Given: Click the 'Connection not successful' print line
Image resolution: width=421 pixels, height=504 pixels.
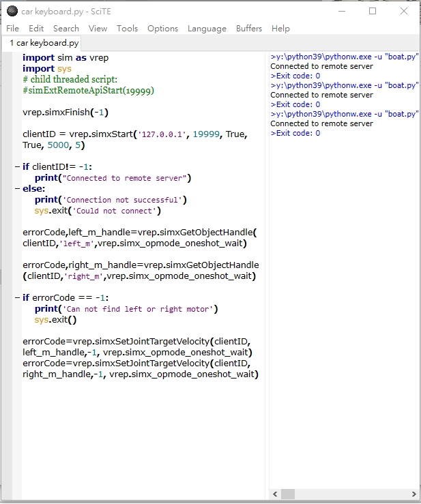Looking at the screenshot, I should pos(111,200).
